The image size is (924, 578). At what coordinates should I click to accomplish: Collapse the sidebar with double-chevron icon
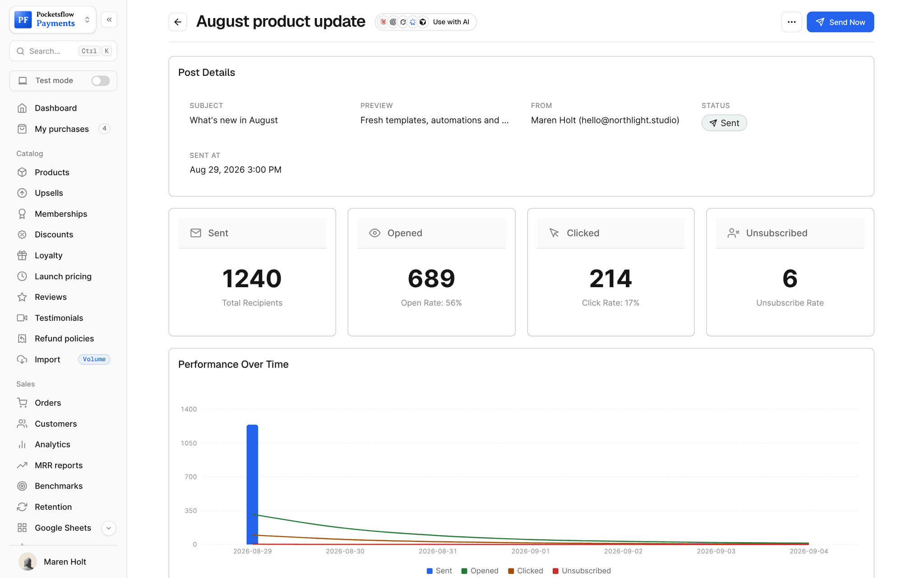109,19
